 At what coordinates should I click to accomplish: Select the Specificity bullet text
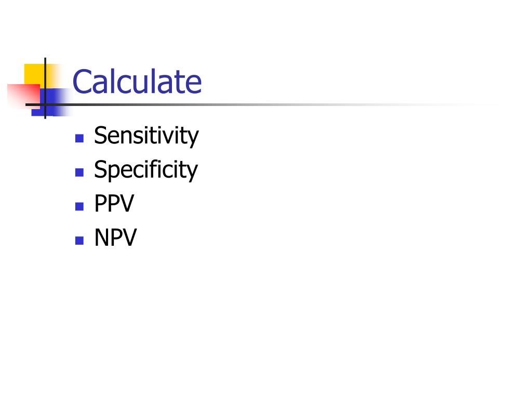click(x=146, y=170)
